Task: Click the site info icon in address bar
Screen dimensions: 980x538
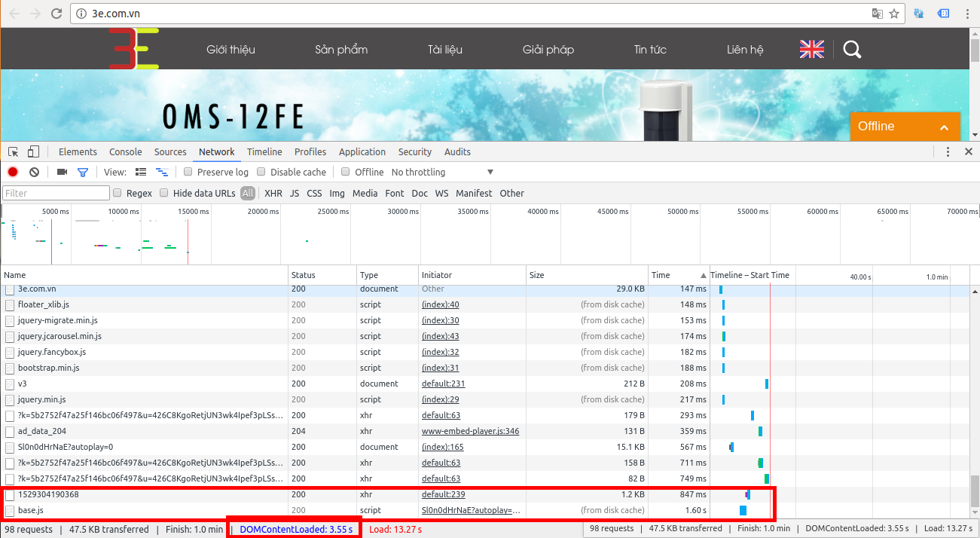Action: 82,14
